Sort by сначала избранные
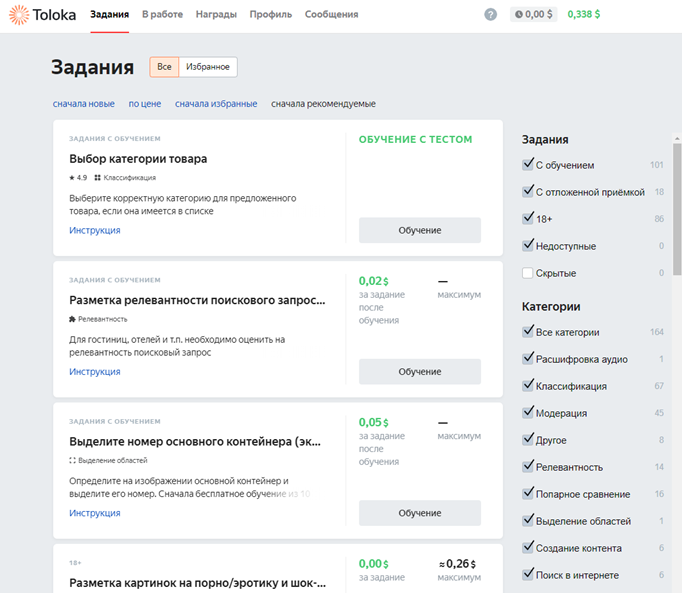 216,104
